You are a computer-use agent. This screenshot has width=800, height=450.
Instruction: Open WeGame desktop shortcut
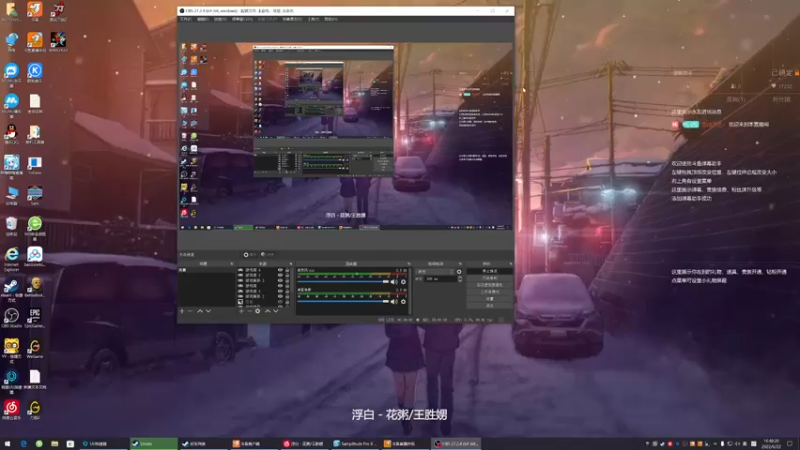35,348
